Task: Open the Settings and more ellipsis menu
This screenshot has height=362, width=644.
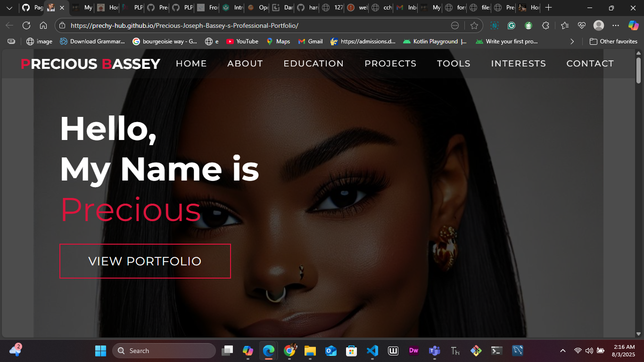Action: 616,25
